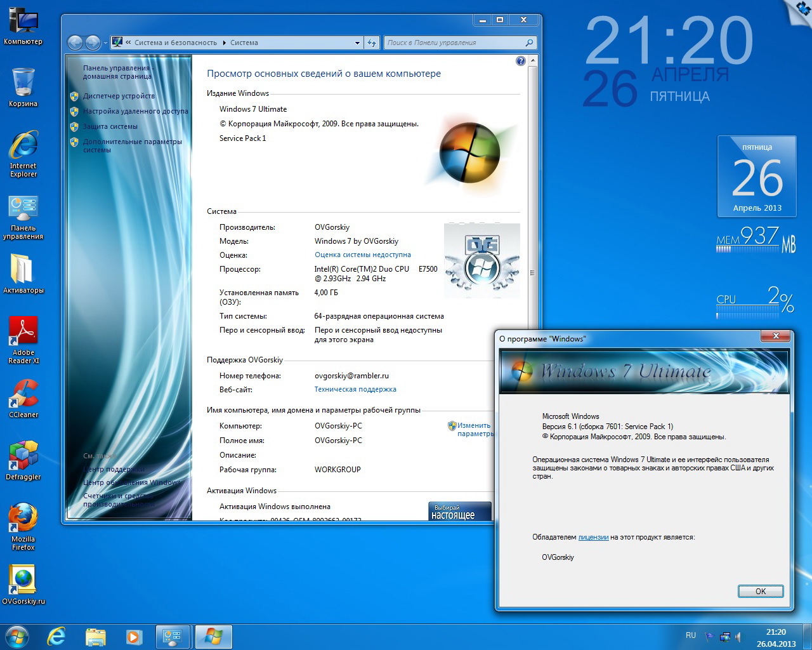Click the OVGorskiy OEM logo image

[482, 260]
